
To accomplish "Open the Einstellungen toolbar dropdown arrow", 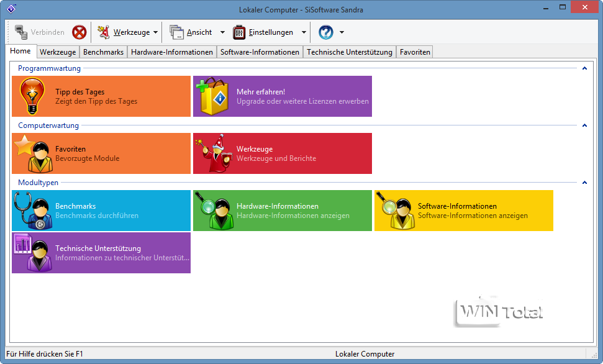I will click(304, 32).
